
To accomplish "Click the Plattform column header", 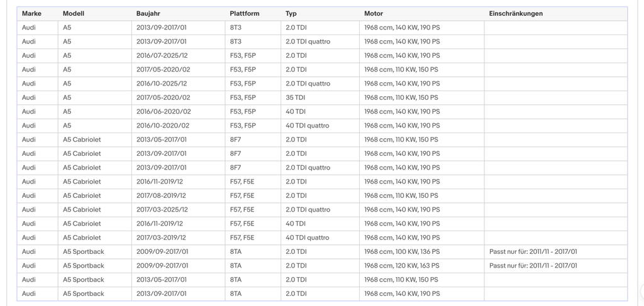I will click(x=253, y=14).
